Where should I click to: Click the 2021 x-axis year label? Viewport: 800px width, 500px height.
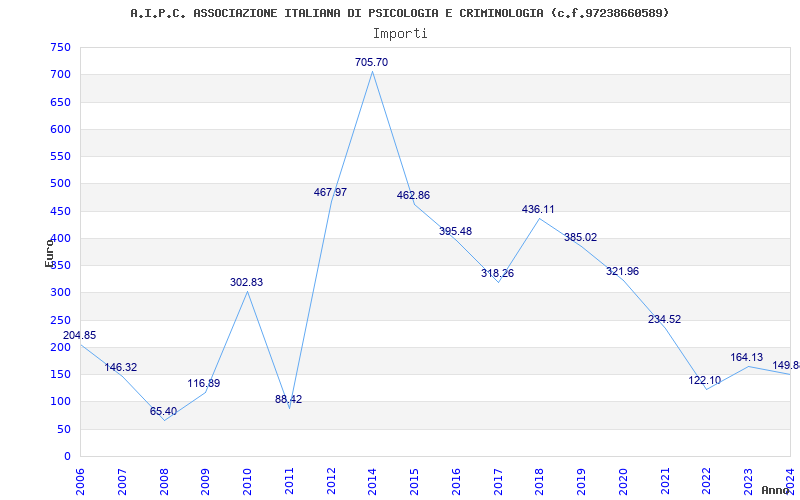(665, 482)
